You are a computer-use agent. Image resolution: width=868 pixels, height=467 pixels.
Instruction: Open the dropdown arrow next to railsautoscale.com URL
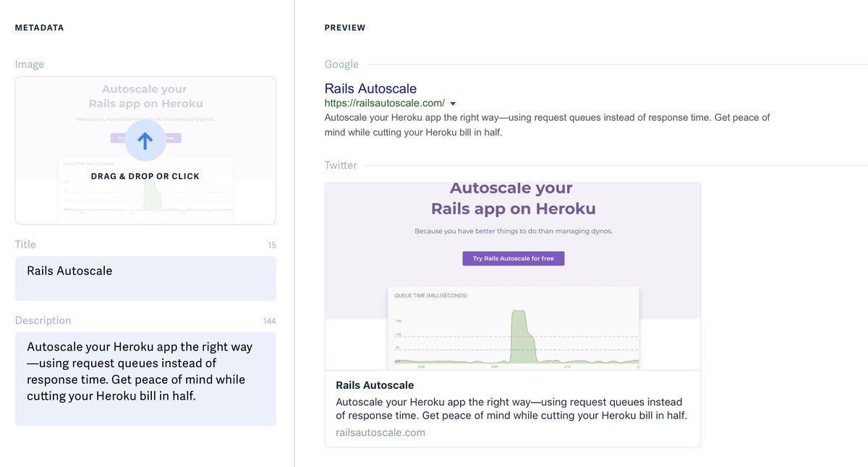click(x=453, y=104)
